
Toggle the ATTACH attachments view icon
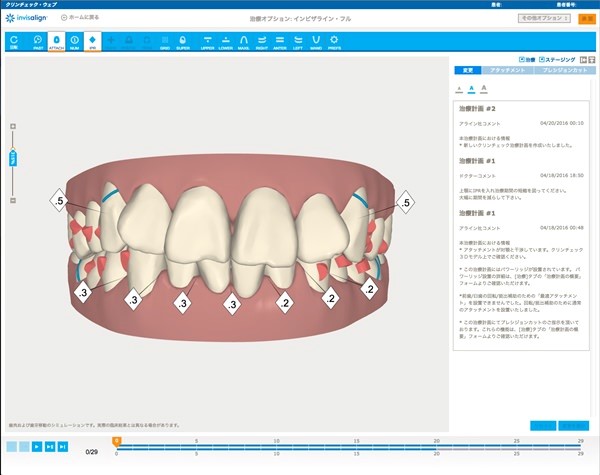click(x=56, y=42)
